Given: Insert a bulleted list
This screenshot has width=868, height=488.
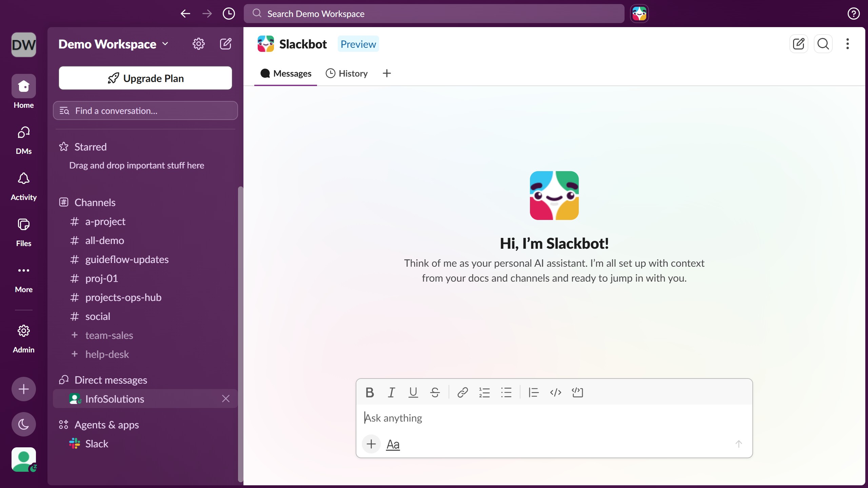Looking at the screenshot, I should click(x=506, y=392).
